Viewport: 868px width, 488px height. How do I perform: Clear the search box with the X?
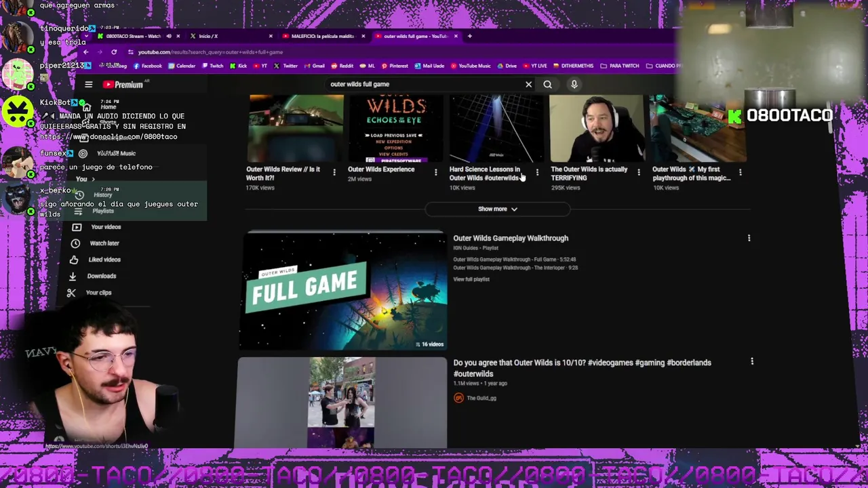coord(528,84)
